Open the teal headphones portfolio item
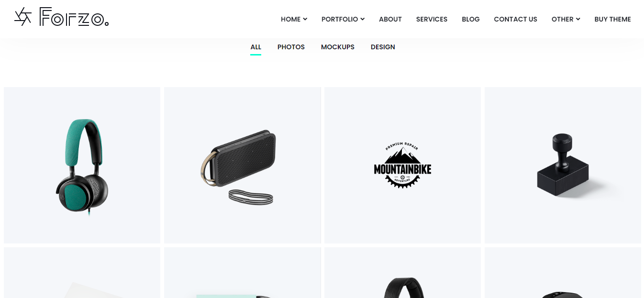 [82, 165]
